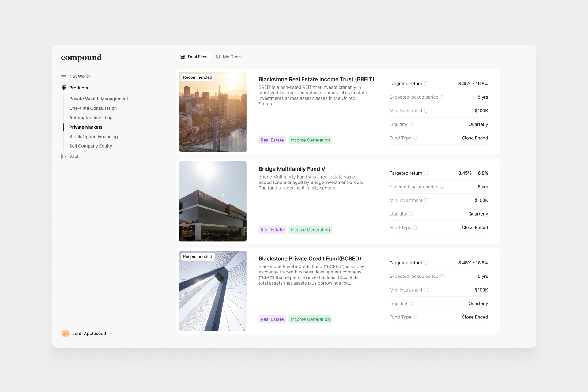The height and width of the screenshot is (392, 588).
Task: Click BREIT Expected lockup period label
Action: 414,97
